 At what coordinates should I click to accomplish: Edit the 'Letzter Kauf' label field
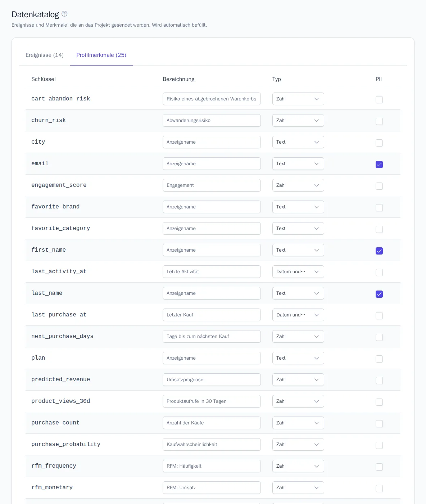click(212, 315)
